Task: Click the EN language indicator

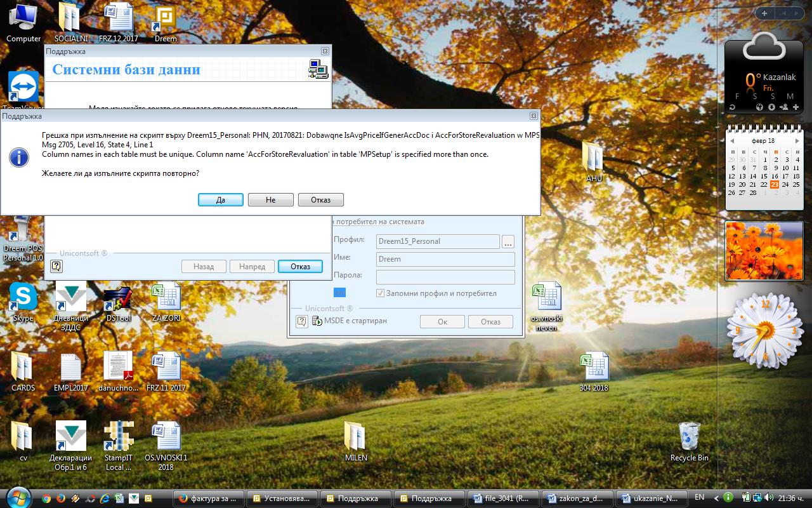Action: pos(700,497)
